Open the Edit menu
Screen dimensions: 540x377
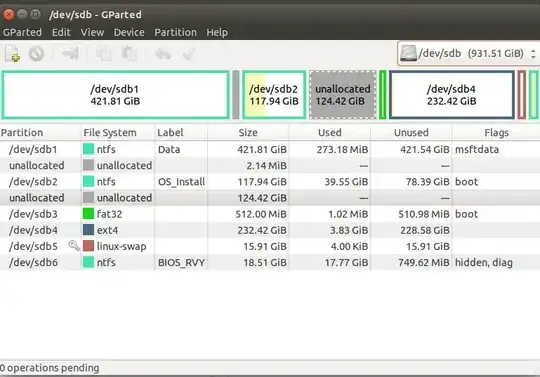61,32
